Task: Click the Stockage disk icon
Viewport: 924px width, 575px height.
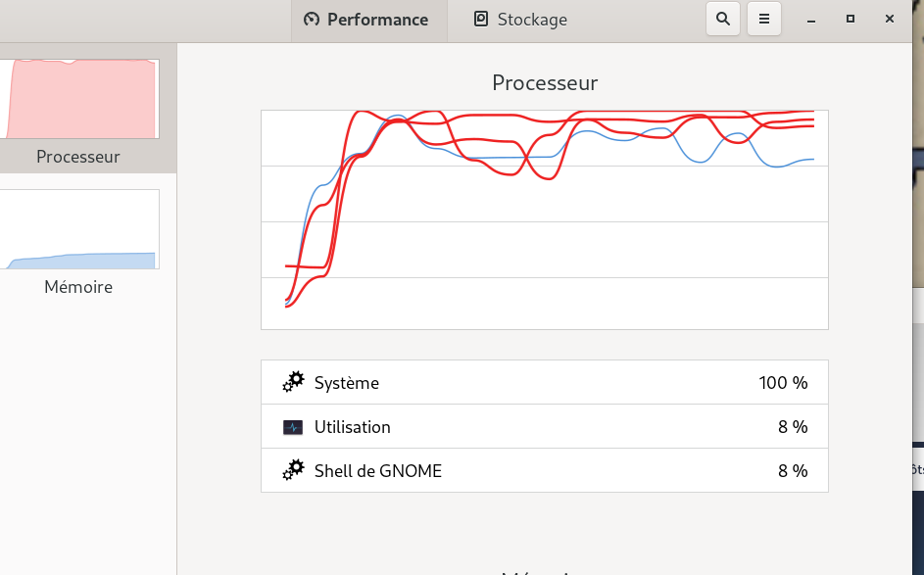Action: 481,19
